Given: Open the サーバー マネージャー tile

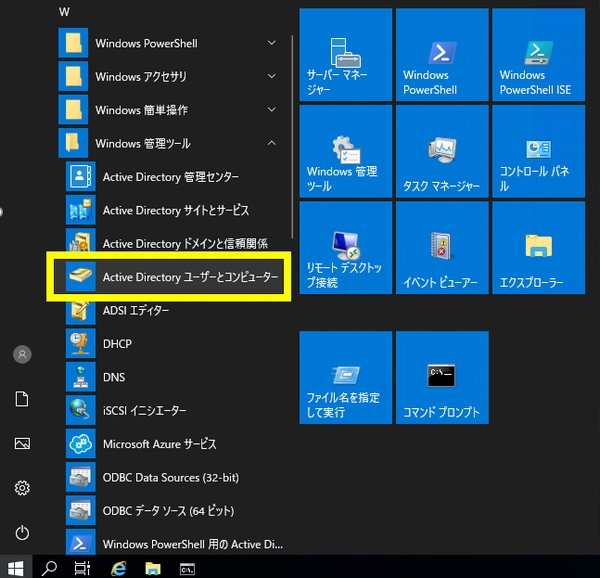Looking at the screenshot, I should click(x=346, y=55).
